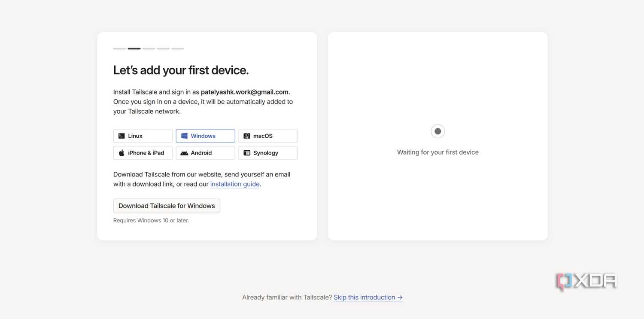This screenshot has width=644, height=319.
Task: Click the macOS Finder face icon
Action: (247, 136)
